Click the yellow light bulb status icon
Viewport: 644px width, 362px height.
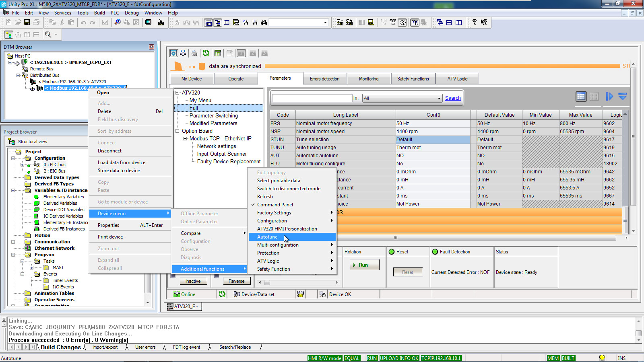click(602, 358)
